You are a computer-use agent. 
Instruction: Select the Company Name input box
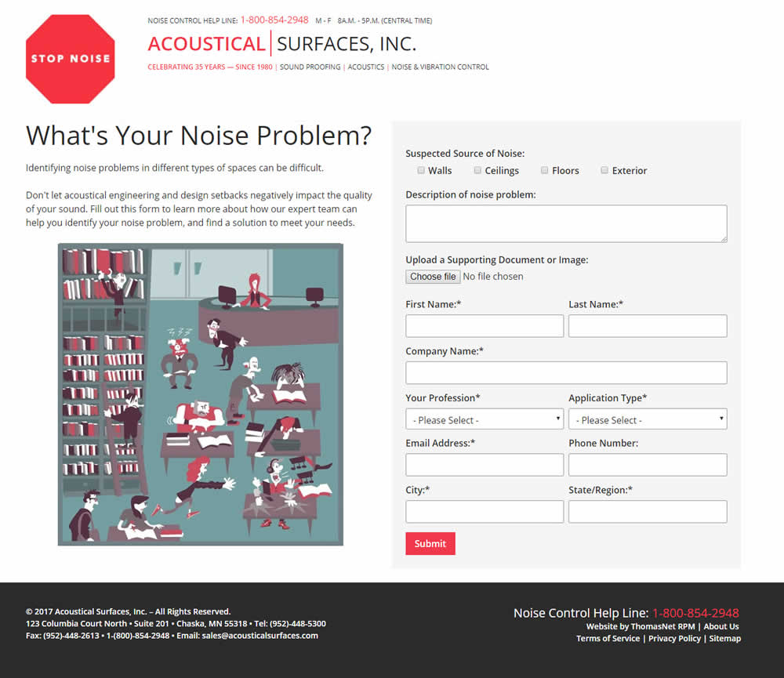[566, 372]
